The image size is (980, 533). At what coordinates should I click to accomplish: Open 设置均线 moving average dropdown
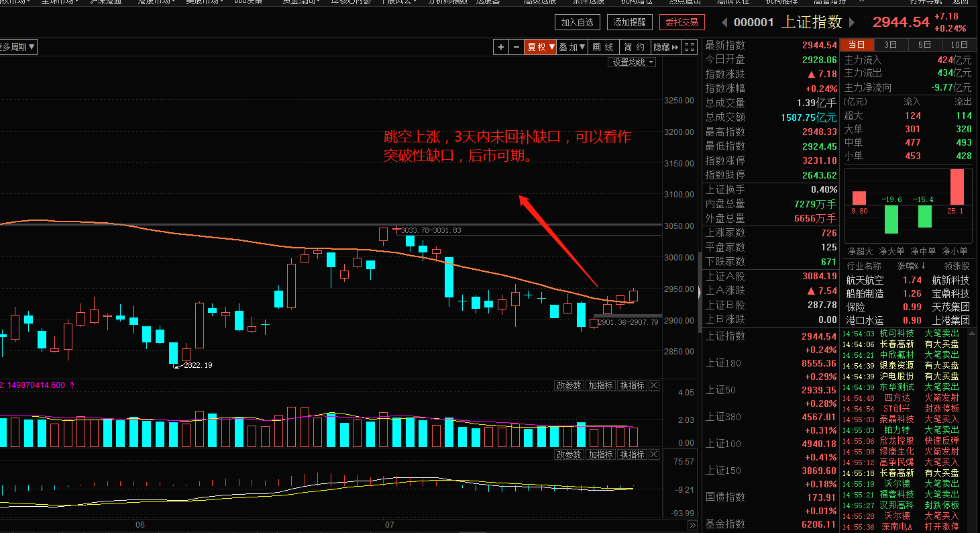[633, 62]
